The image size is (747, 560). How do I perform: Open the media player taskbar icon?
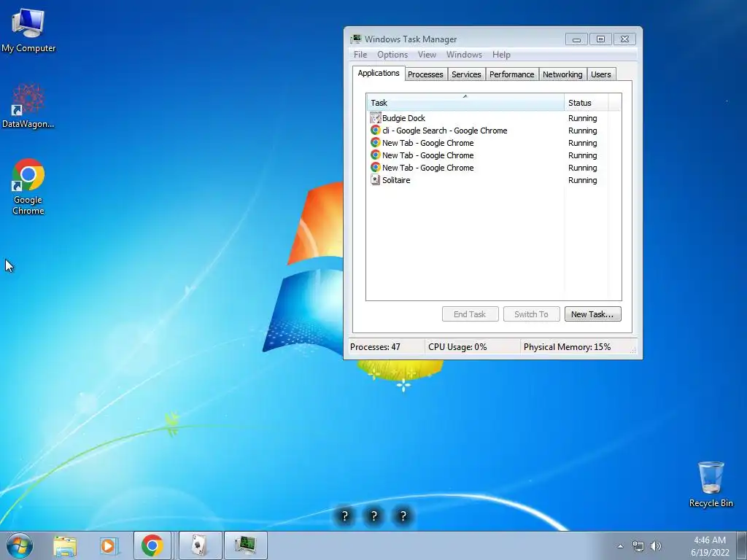point(109,545)
